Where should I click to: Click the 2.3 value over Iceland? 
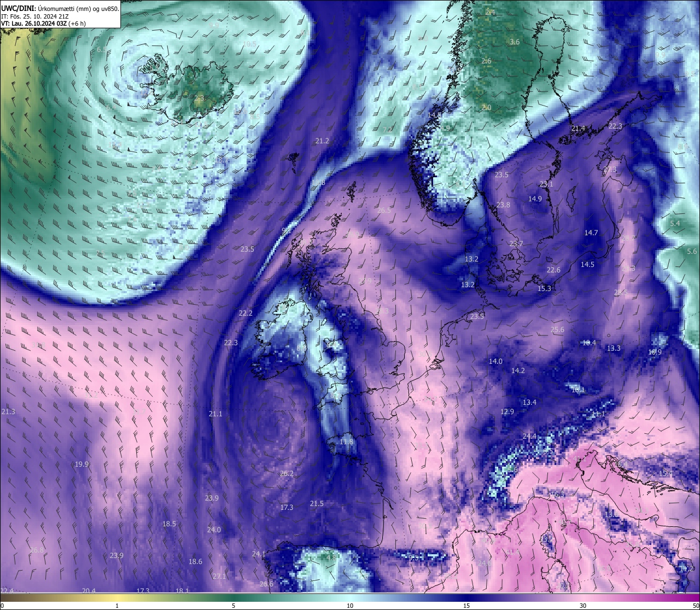coord(199,98)
